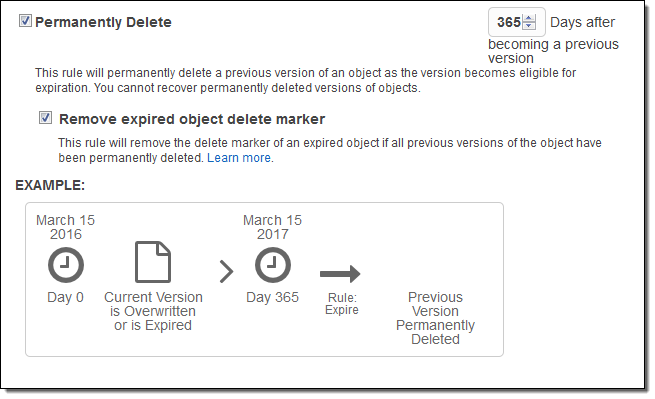This screenshot has width=655, height=399.
Task: Click the Remove expired object delete marker label
Action: [192, 119]
